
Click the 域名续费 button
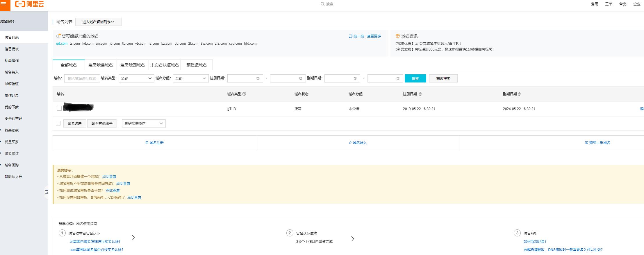75,123
